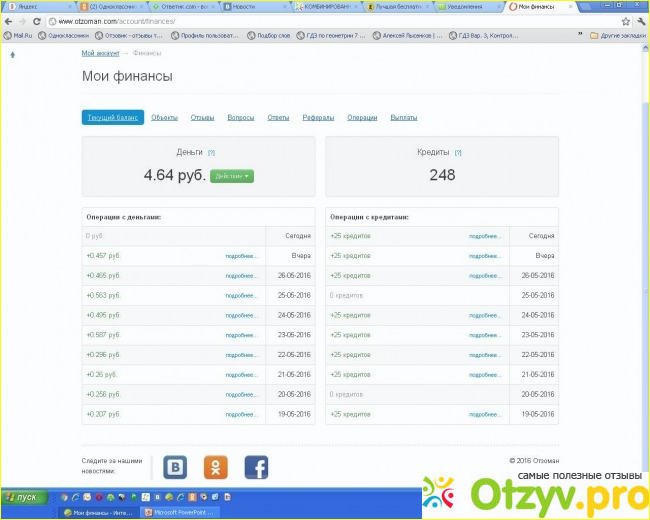Click the Мой аккаунт breadcrumb link

click(101, 52)
